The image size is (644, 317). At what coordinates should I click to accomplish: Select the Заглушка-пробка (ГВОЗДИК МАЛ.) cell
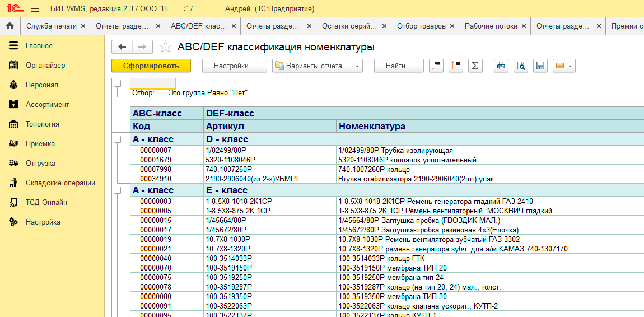coord(490,220)
